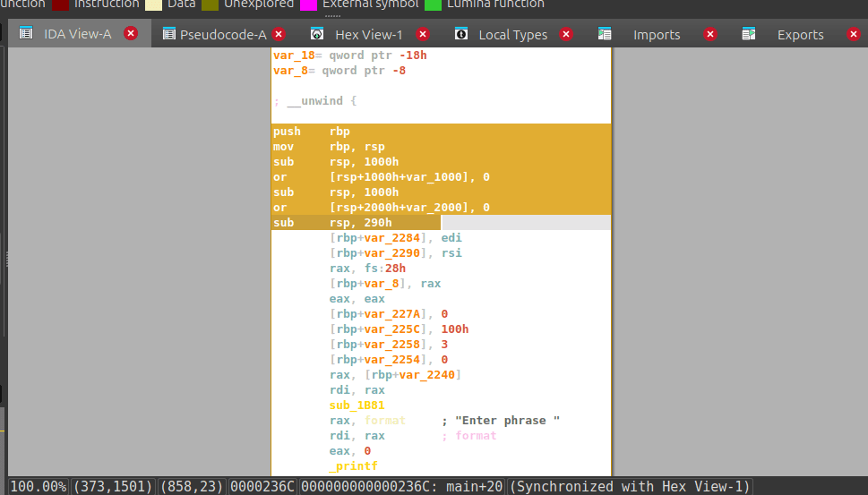Click the Local Types tab icon
This screenshot has height=495, width=868.
461,35
